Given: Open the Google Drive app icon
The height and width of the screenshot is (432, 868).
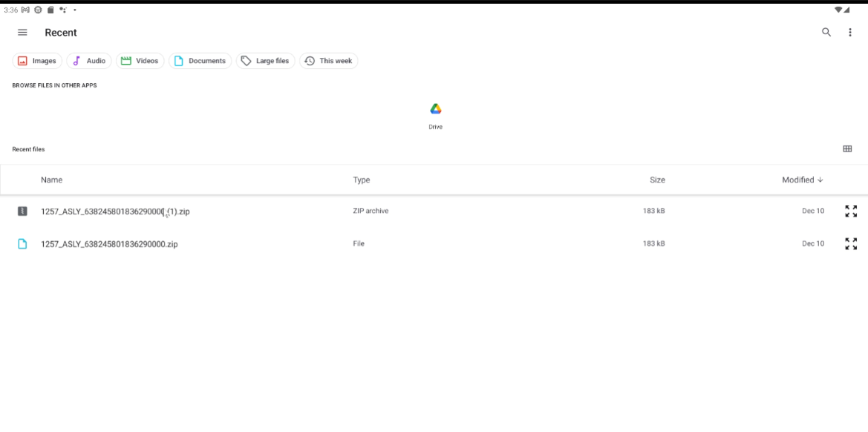Looking at the screenshot, I should (436, 109).
